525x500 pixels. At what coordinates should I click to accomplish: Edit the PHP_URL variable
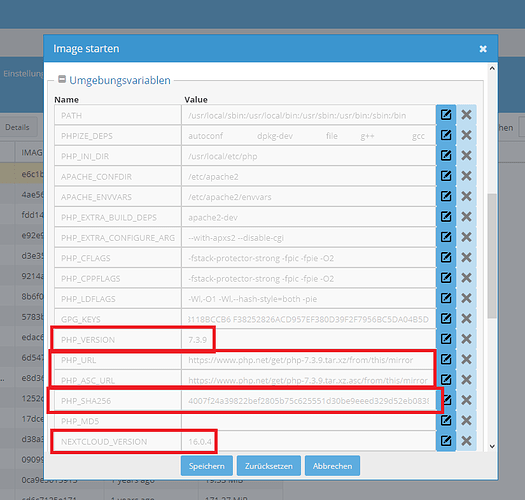446,359
